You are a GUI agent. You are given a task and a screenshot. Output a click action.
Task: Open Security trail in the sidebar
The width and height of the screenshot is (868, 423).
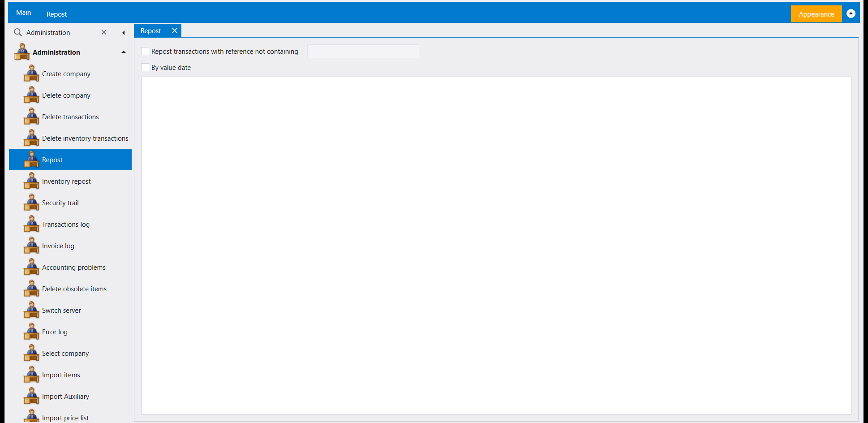pos(70,203)
